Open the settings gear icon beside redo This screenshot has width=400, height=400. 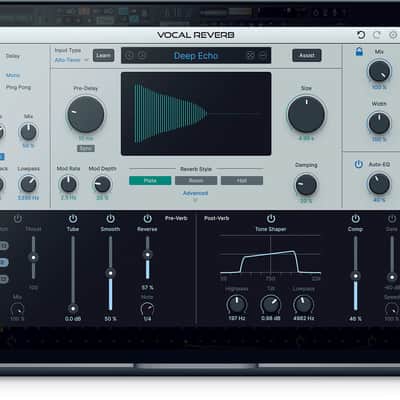point(393,35)
